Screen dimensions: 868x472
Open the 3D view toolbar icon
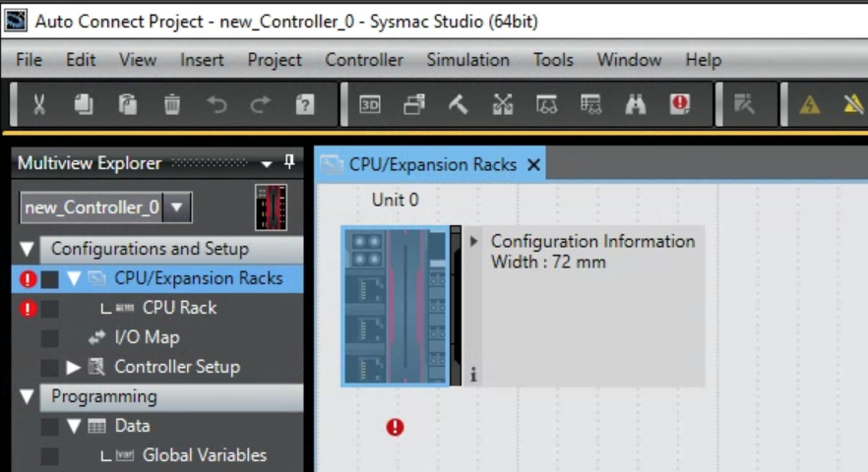tap(370, 104)
